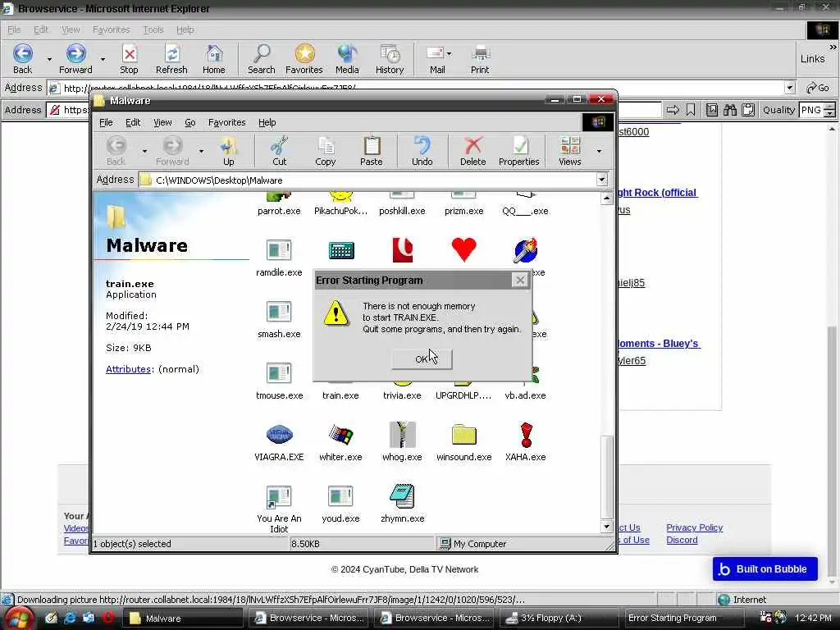Click the Internet Explorer Refresh button

tap(171, 59)
